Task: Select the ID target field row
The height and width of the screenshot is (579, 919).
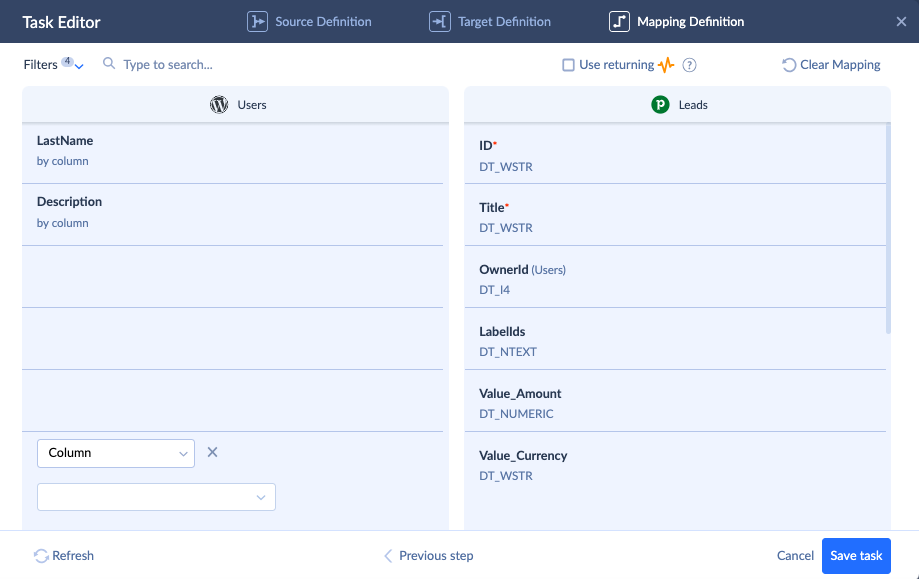Action: click(x=675, y=154)
